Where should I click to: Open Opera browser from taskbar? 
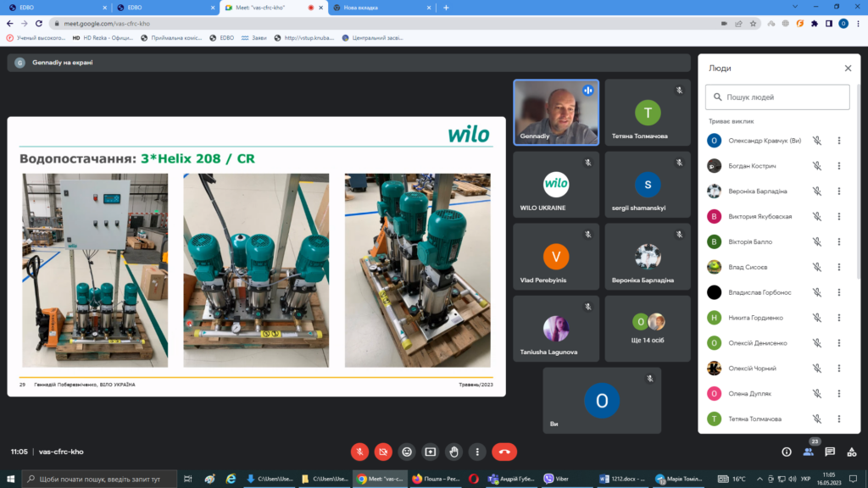[474, 479]
